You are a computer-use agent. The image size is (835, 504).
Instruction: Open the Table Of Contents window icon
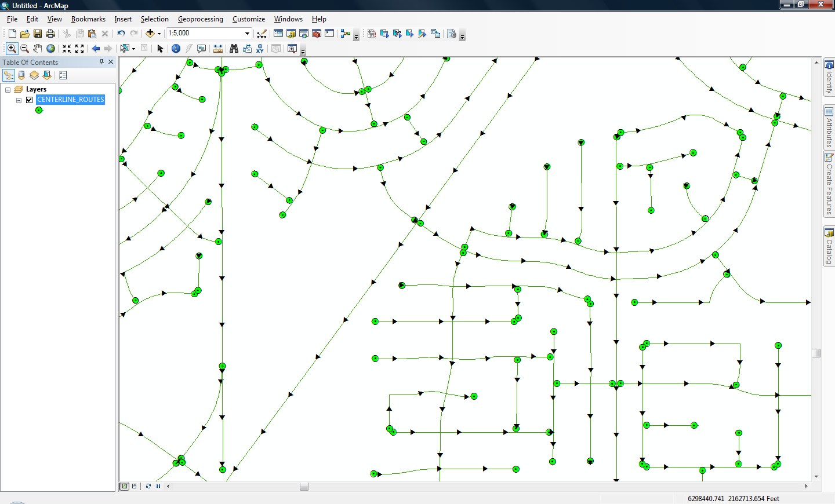click(278, 34)
